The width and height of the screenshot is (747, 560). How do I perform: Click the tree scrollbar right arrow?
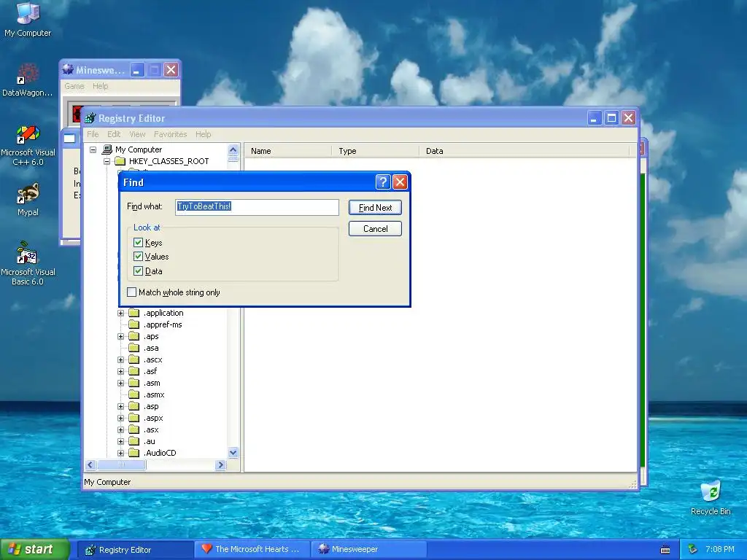220,464
